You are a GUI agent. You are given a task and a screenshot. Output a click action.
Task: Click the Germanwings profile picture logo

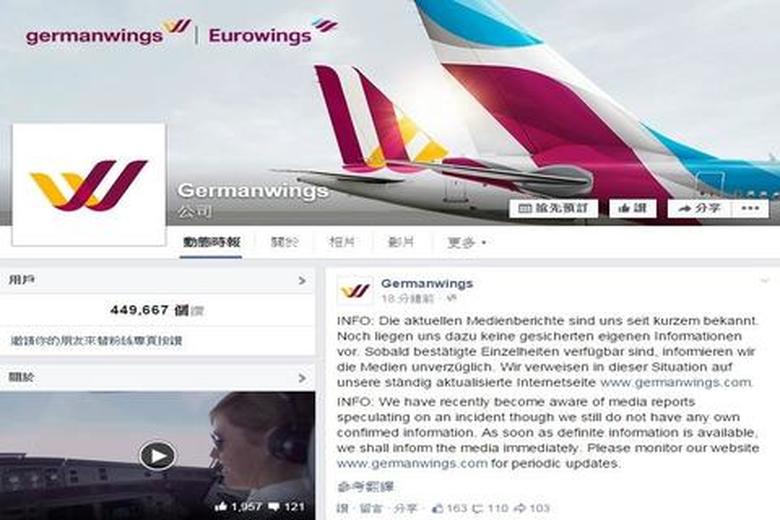[x=89, y=185]
